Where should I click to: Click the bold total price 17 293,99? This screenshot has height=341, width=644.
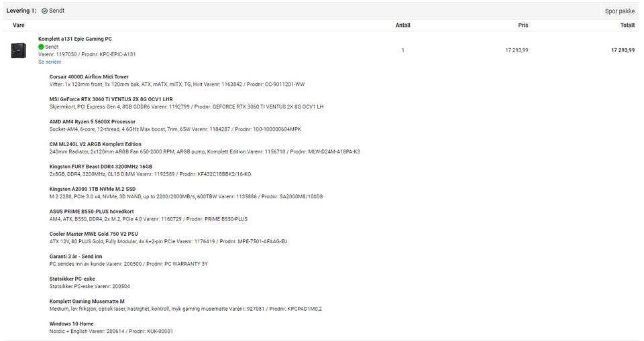tap(623, 50)
